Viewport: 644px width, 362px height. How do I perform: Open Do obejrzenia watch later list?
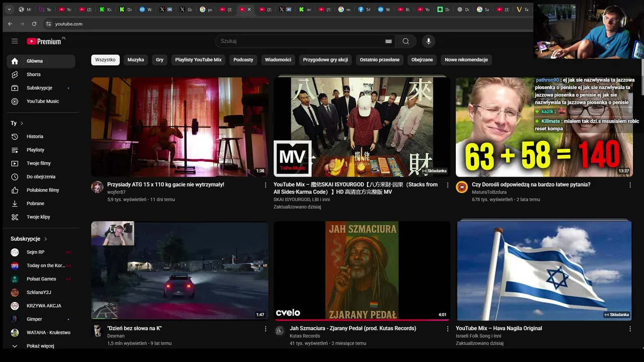41,176
